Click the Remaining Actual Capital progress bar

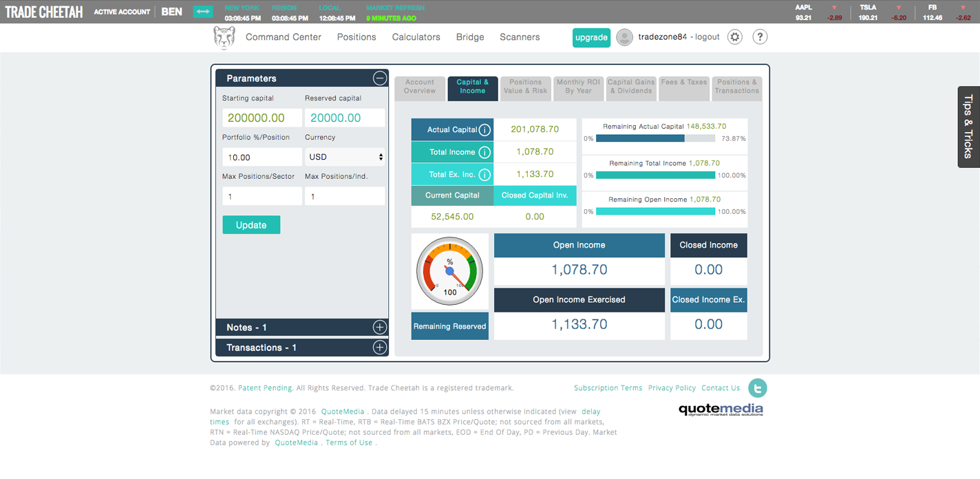point(656,138)
